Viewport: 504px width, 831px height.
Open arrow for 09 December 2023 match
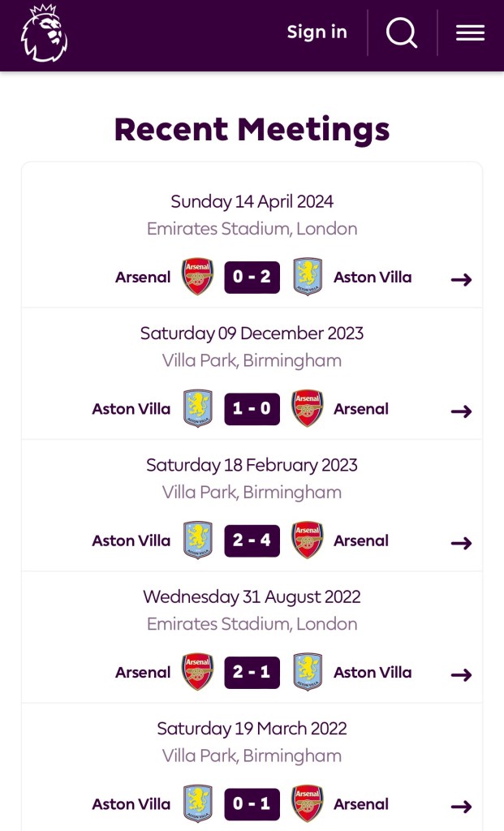[x=461, y=411]
